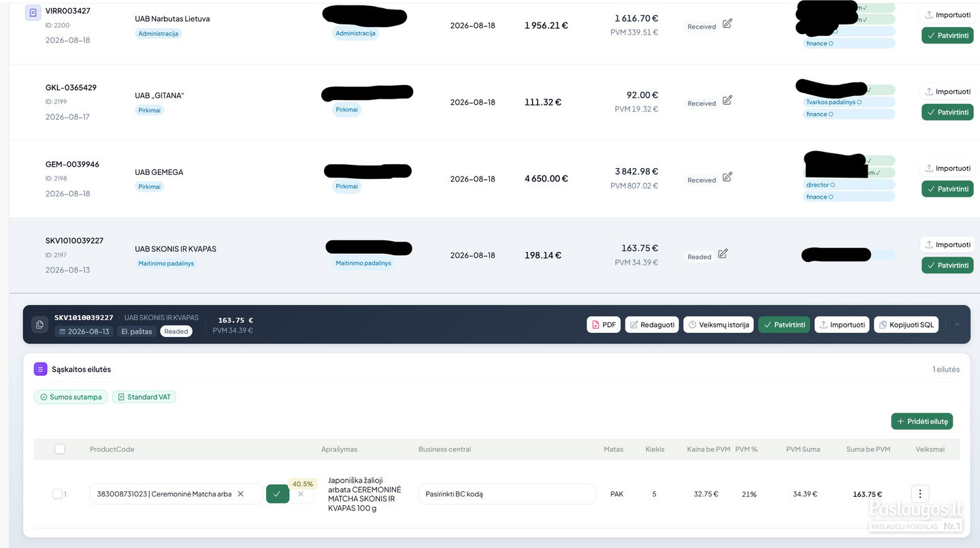Click the document icon beside VIRR003427
This screenshot has width=980, height=548.
33,13
